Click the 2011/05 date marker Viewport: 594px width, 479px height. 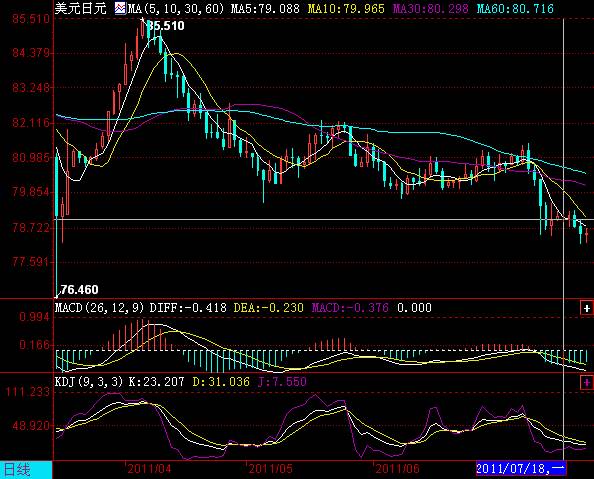tap(270, 469)
